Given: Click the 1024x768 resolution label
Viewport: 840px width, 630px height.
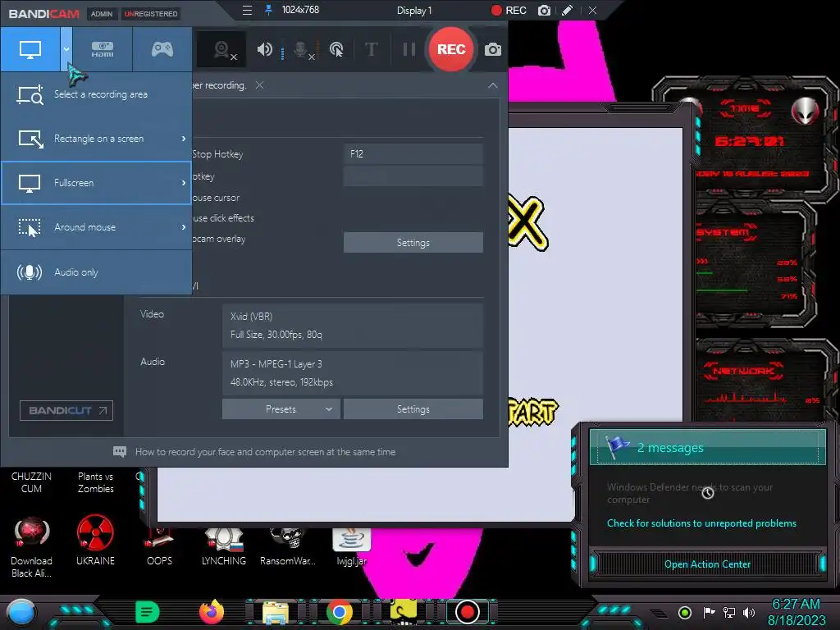Looking at the screenshot, I should coord(300,10).
